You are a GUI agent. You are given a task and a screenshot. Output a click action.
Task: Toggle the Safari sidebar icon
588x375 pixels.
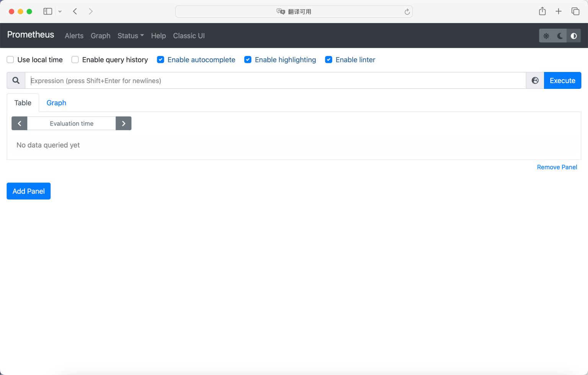pos(47,11)
